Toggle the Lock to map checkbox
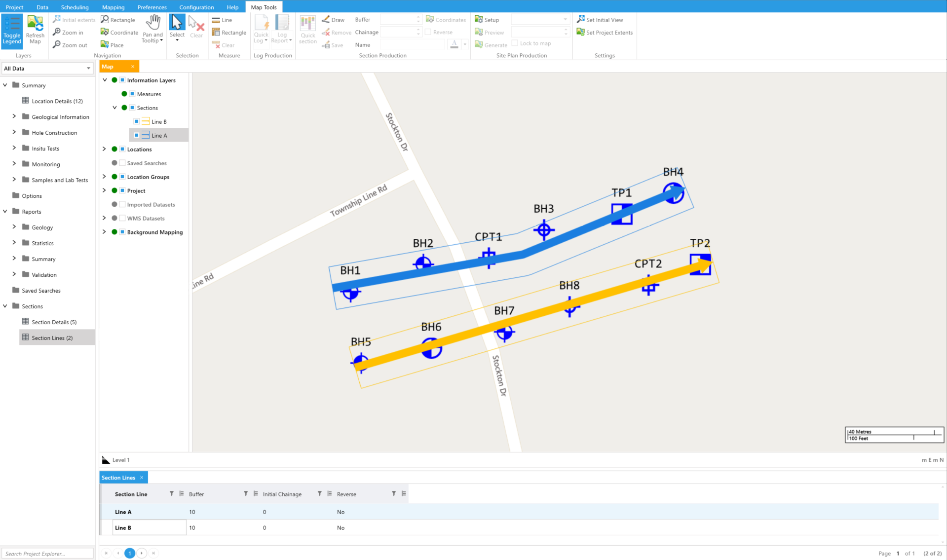947x560 pixels. [x=515, y=43]
